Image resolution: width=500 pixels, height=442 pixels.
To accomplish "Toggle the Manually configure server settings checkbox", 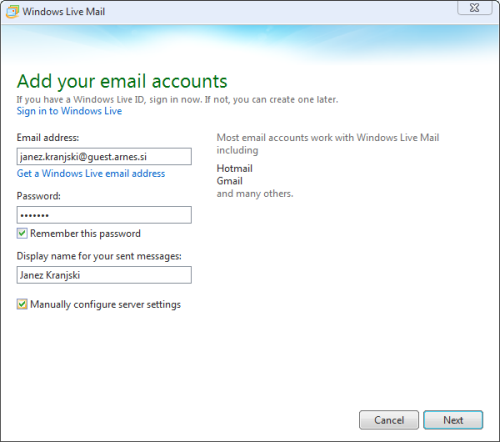I will [22, 304].
